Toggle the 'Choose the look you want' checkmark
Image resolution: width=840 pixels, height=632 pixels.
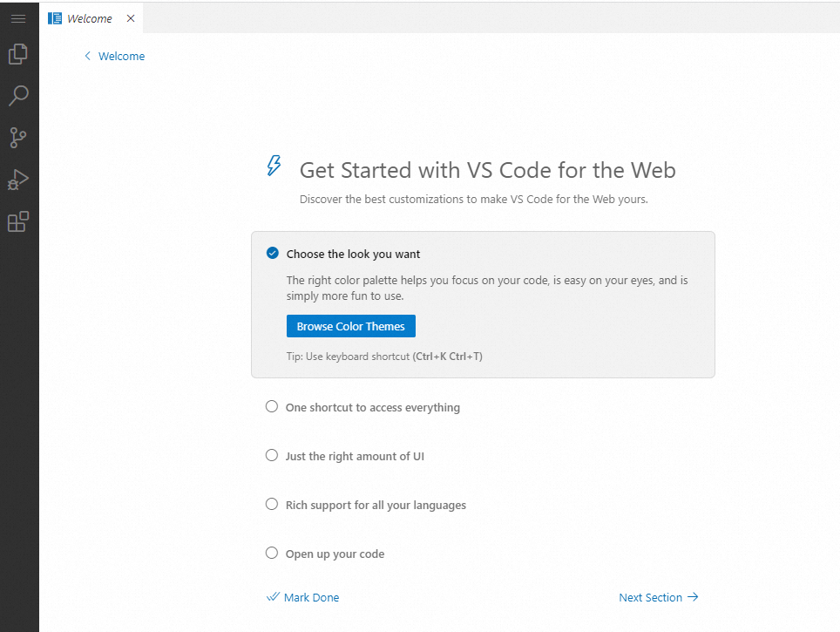point(273,254)
